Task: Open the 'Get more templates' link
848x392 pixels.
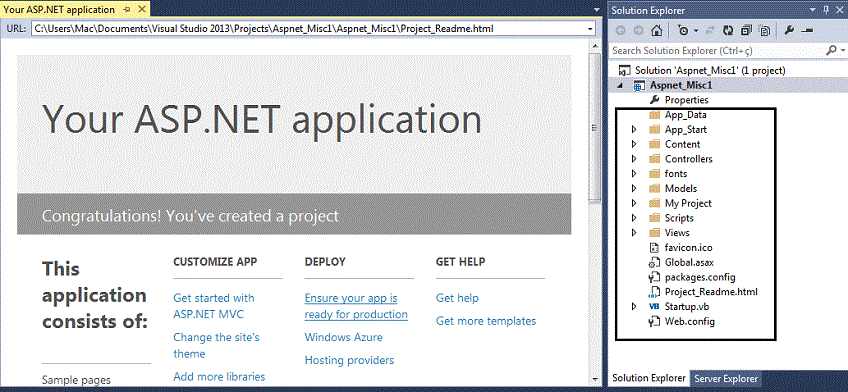Action: pos(486,321)
